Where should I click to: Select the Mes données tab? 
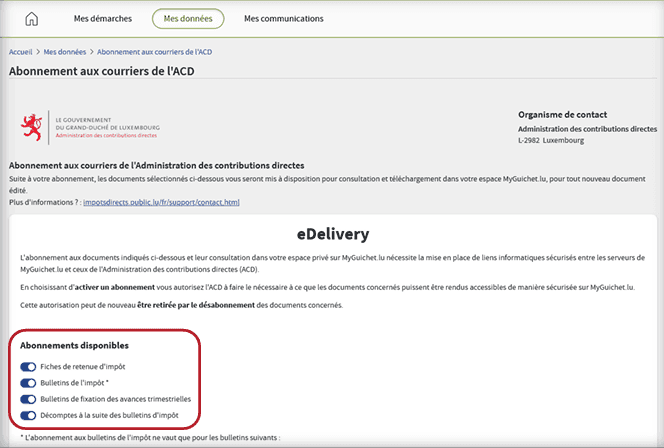coord(188,18)
